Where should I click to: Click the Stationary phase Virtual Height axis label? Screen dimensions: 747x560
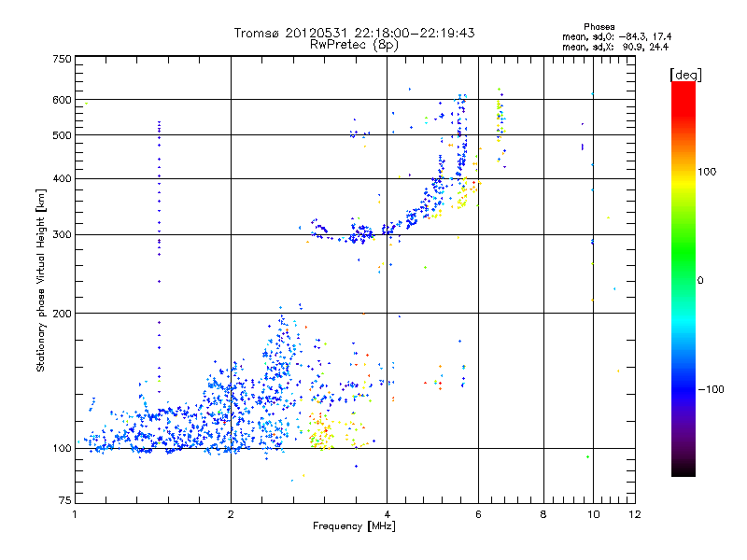40,280
